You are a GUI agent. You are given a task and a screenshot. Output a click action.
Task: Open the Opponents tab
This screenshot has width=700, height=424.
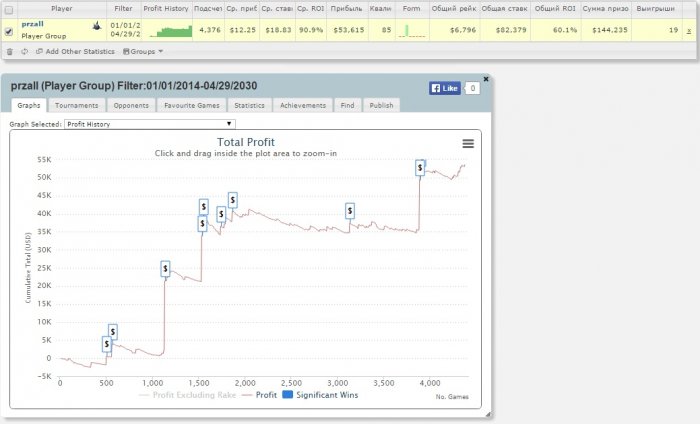pyautogui.click(x=131, y=105)
